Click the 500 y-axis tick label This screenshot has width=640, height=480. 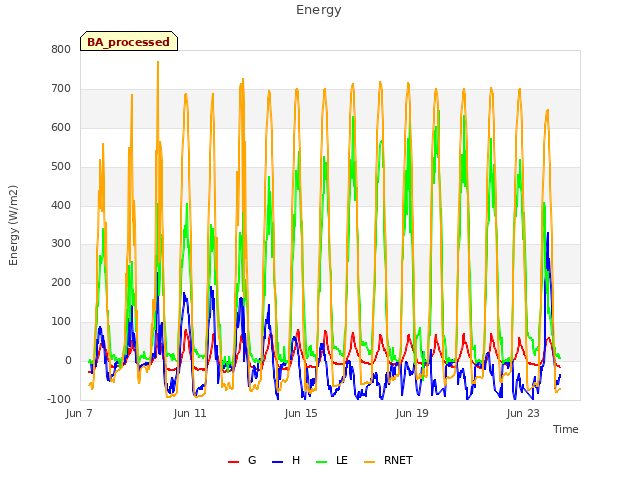click(x=61, y=166)
